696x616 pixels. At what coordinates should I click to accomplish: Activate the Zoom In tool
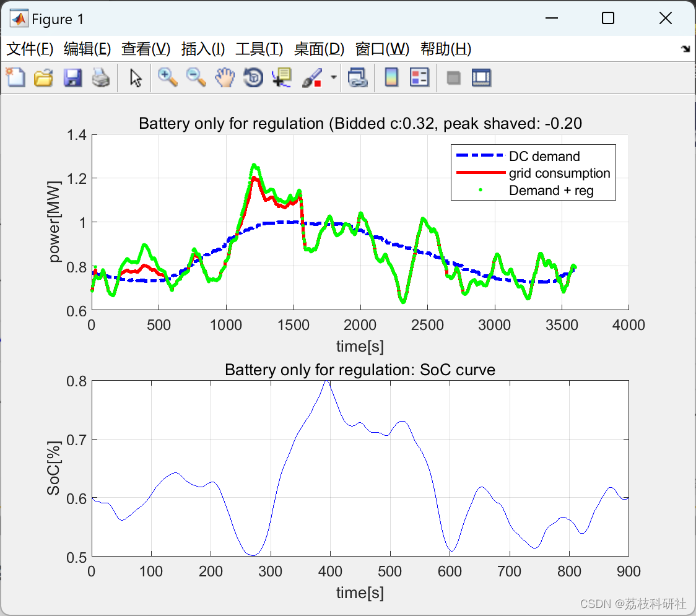coord(167,77)
